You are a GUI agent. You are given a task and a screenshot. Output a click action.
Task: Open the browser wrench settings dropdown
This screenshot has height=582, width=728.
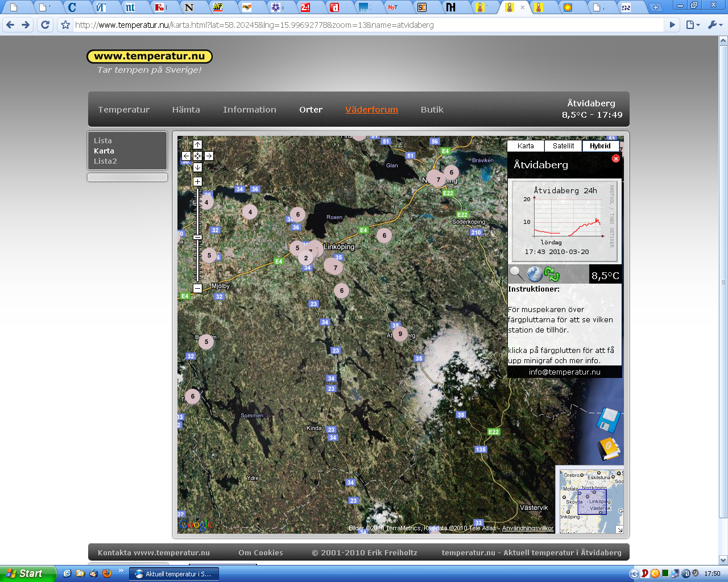pos(714,25)
